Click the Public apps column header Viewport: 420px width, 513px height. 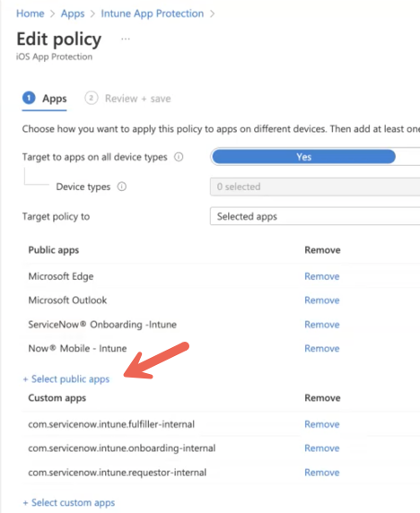pos(54,250)
